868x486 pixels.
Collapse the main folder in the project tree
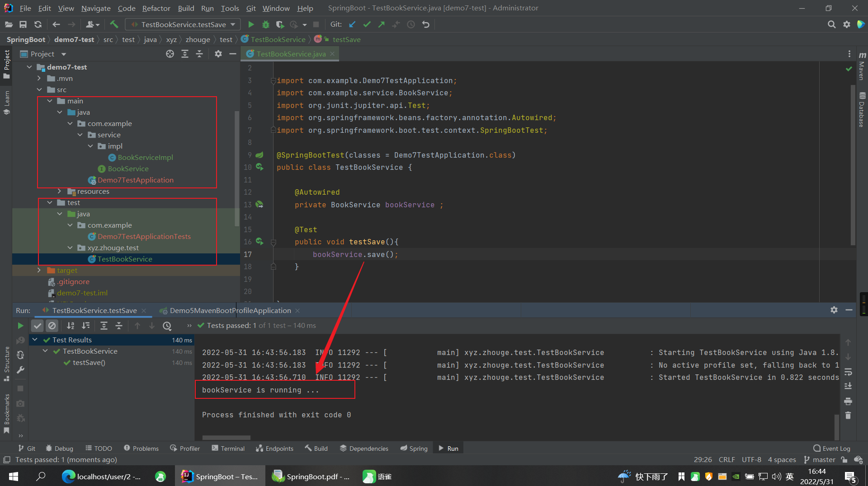[50, 101]
